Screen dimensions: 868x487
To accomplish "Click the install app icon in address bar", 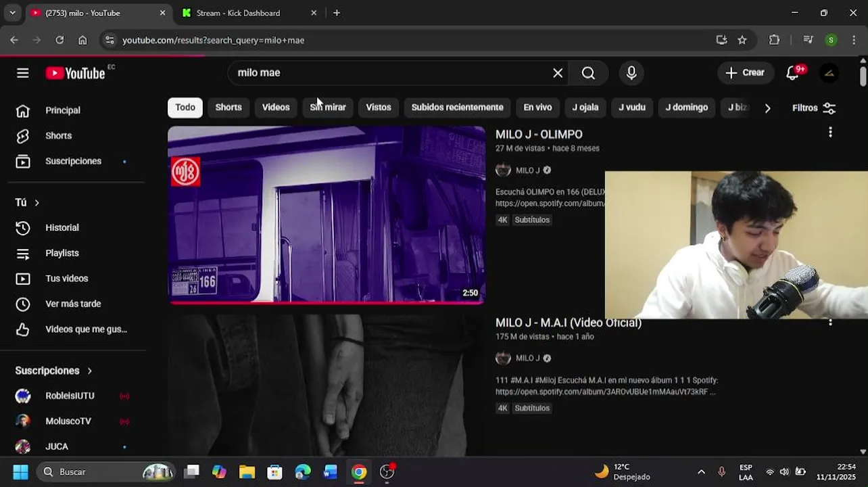I will pyautogui.click(x=721, y=40).
